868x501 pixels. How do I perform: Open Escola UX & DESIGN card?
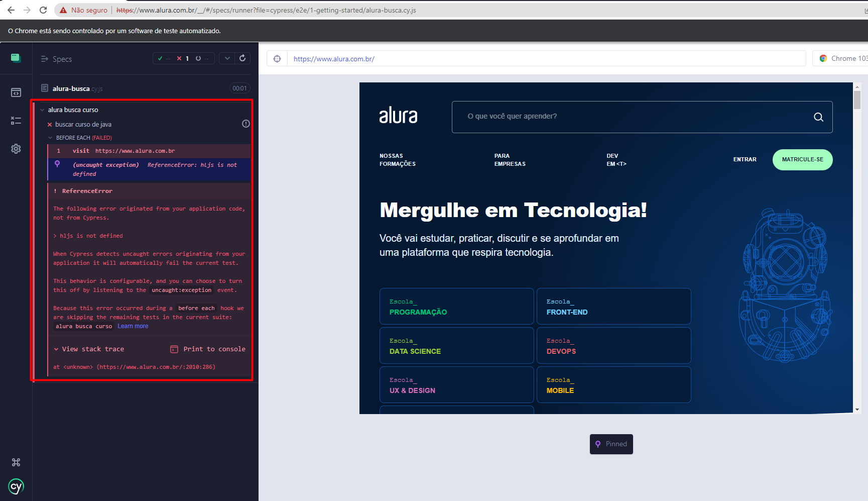(x=456, y=384)
